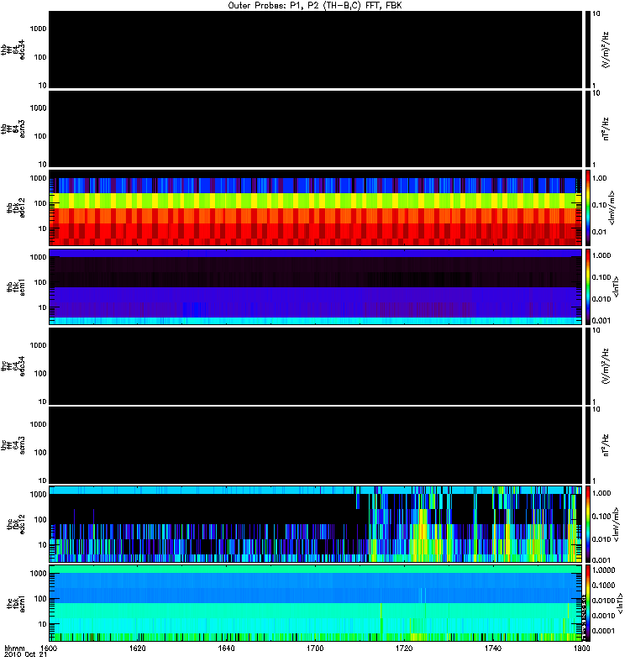This screenshot has height=672, width=630.
Task: Select the thc fbk edc12 spectrogram panel
Action: click(x=316, y=524)
